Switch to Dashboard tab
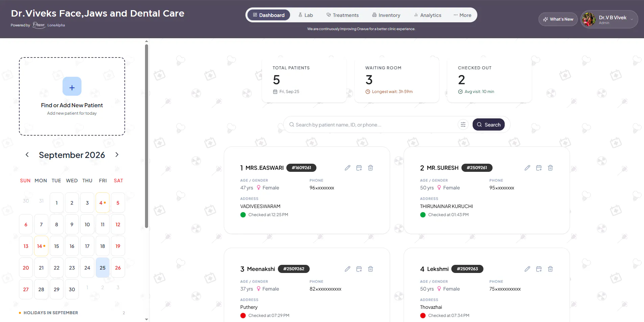644x322 pixels. [269, 15]
